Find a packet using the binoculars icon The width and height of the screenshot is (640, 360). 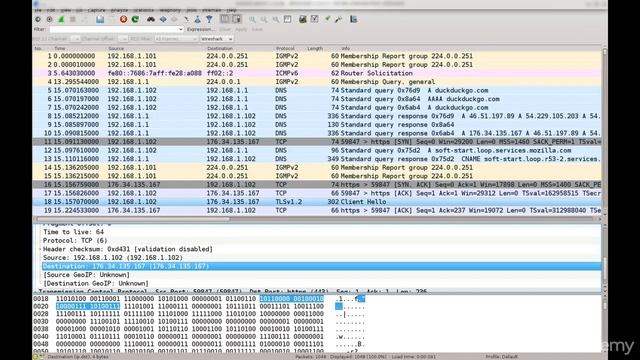pos(151,19)
